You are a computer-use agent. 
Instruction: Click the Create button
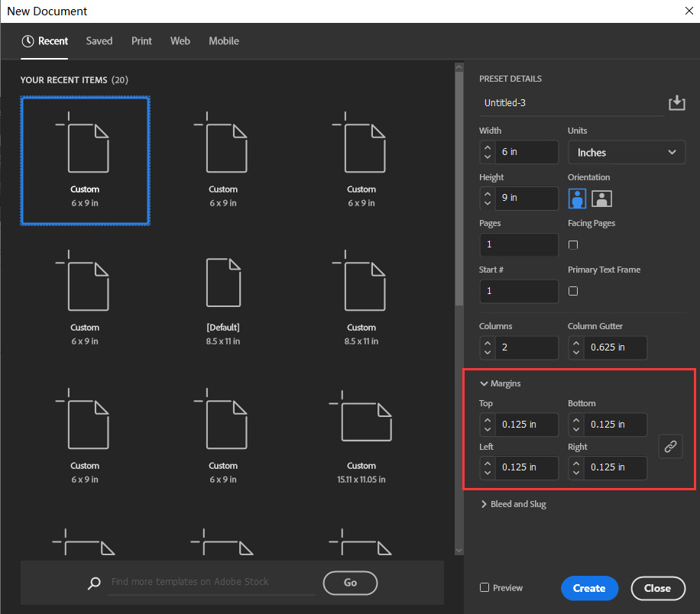(589, 588)
